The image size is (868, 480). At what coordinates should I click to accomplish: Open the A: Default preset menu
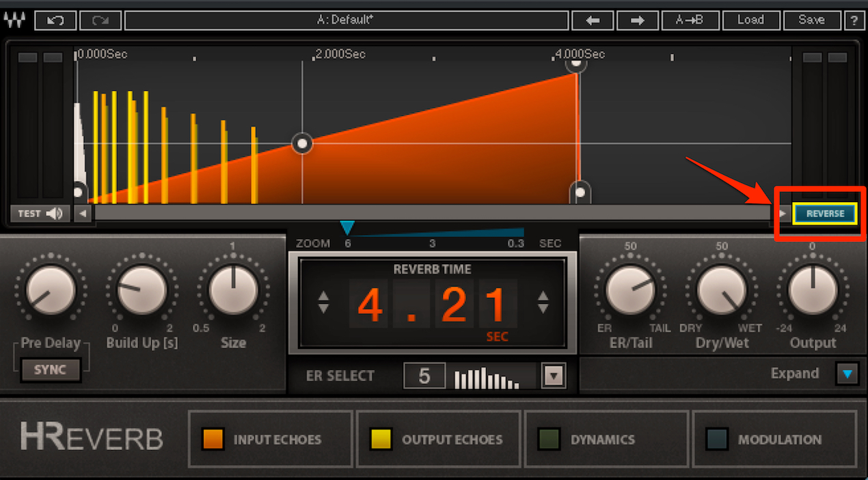347,20
